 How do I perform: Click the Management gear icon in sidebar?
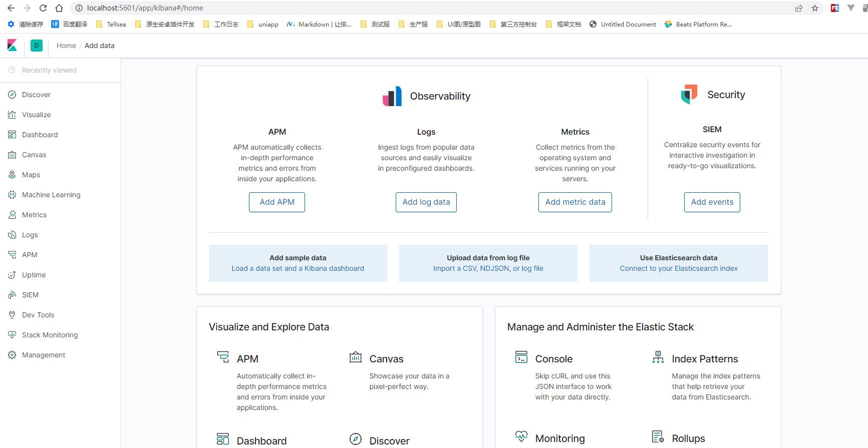(12, 355)
